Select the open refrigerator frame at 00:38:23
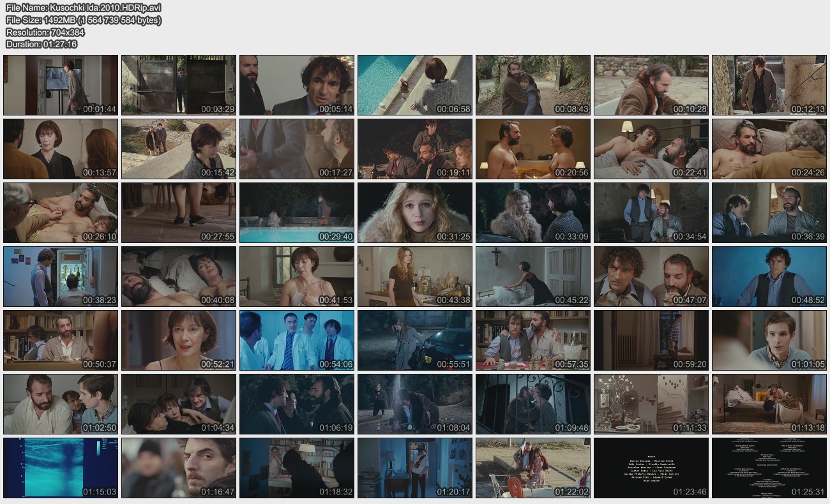Screen dimensions: 830x504 (x=61, y=276)
